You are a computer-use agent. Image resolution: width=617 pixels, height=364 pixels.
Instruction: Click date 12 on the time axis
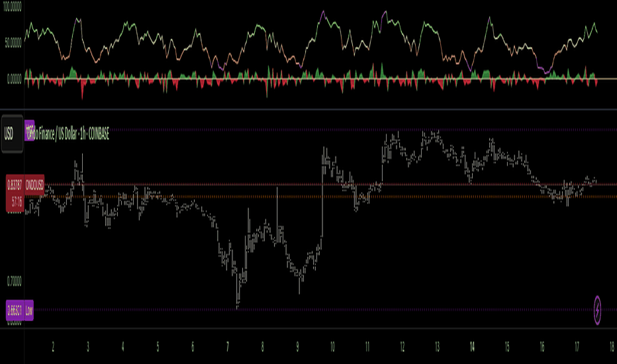(x=402, y=347)
